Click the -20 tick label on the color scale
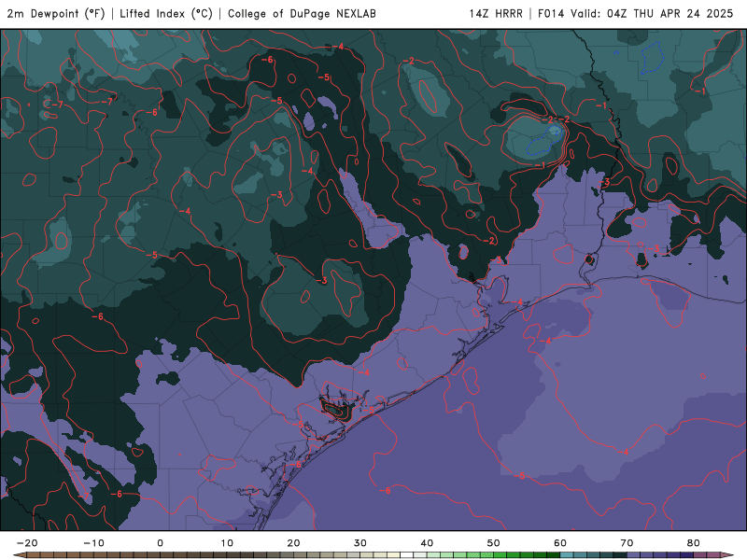This screenshot has height=560, width=747. tap(27, 543)
